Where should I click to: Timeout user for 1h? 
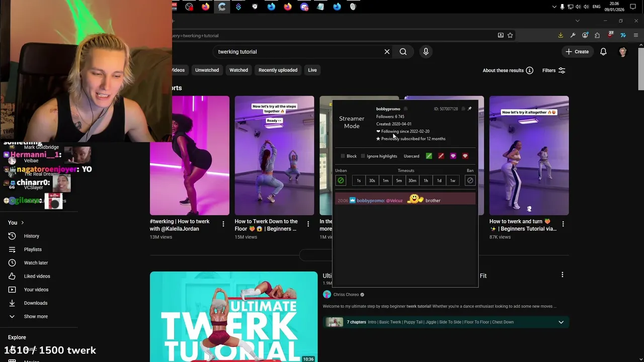(426, 180)
